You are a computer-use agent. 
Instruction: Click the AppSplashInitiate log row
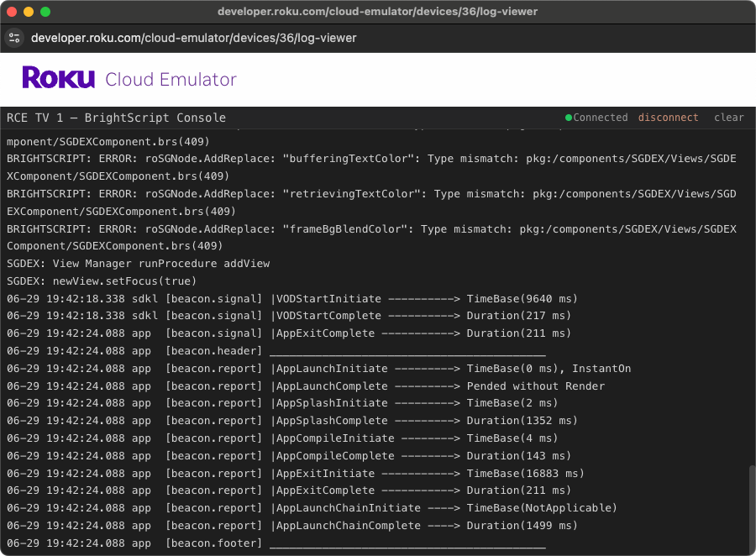click(282, 403)
